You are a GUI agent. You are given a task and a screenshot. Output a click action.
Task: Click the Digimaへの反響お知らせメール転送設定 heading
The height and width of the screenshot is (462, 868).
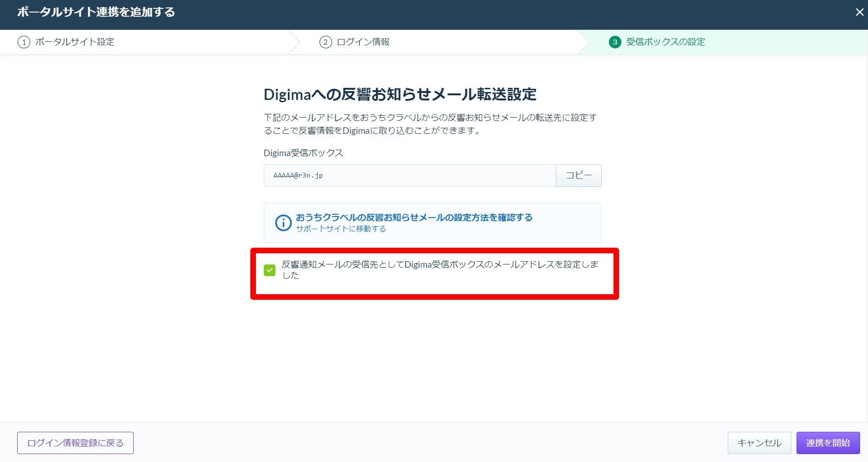pos(400,95)
